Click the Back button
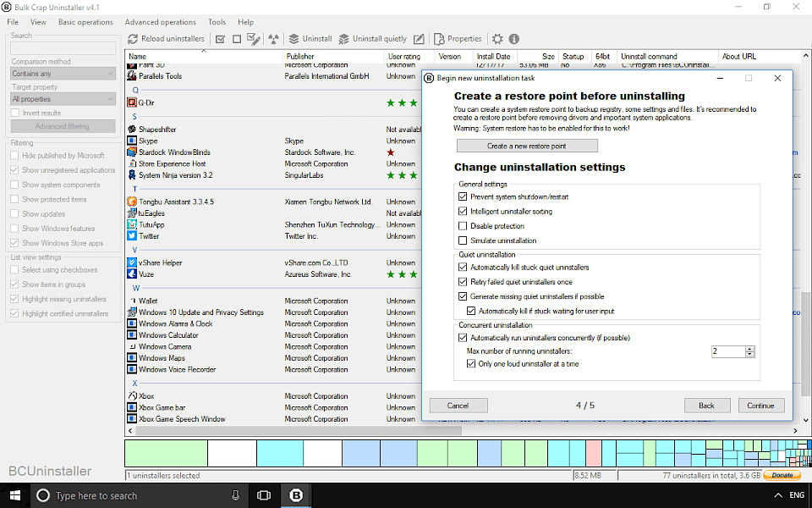Viewport: 812px width, 508px height. [707, 406]
